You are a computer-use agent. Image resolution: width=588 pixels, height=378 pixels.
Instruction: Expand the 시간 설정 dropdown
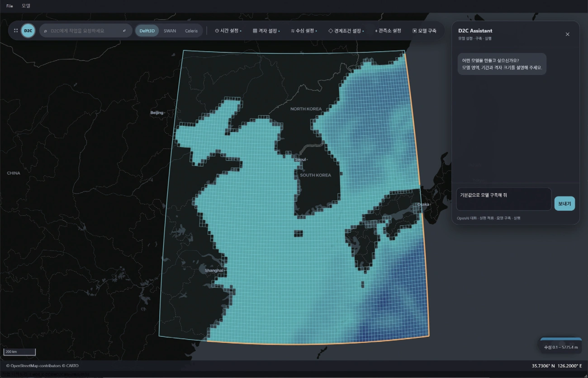(228, 31)
